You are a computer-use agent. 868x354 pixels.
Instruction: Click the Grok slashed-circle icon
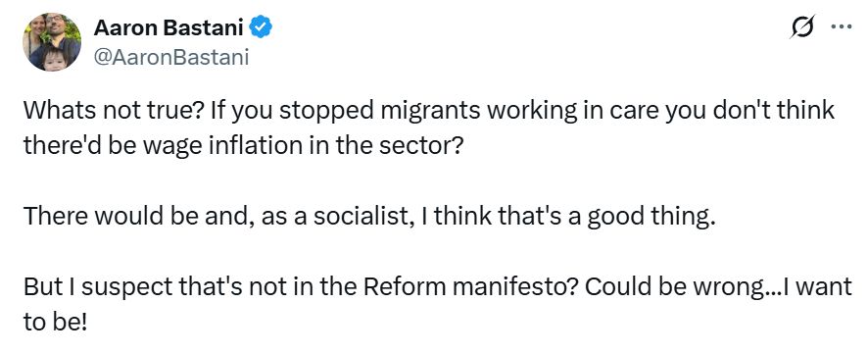pyautogui.click(x=802, y=26)
